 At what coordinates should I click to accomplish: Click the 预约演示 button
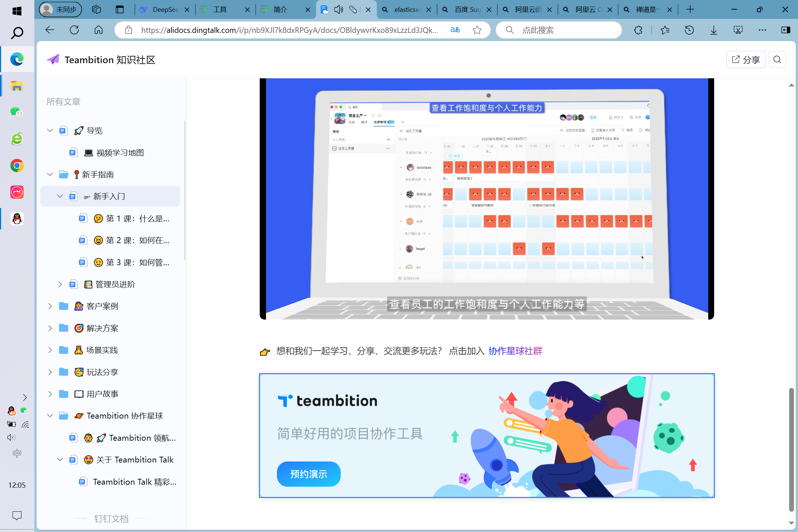[308, 474]
